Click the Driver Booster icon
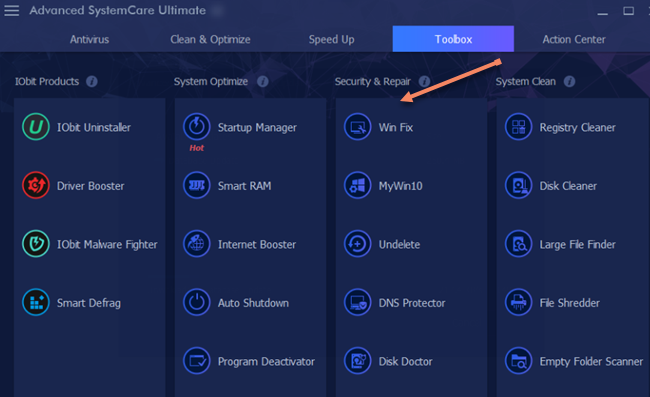Screen dimensions: 650x397 [x=36, y=185]
